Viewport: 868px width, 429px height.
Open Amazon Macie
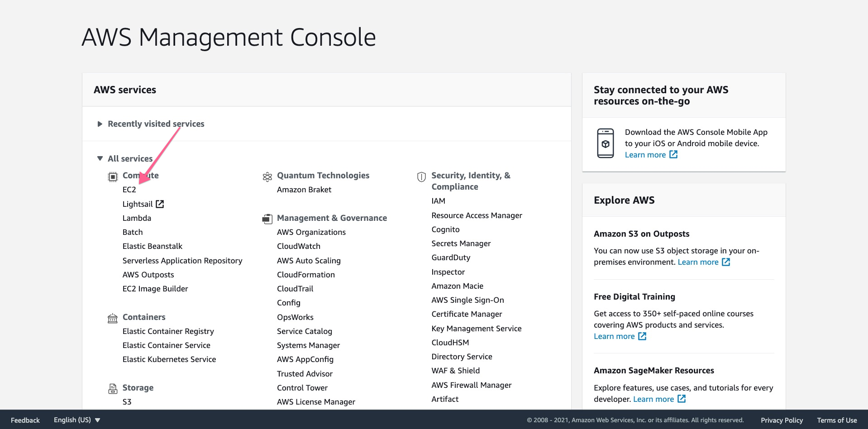pos(458,286)
